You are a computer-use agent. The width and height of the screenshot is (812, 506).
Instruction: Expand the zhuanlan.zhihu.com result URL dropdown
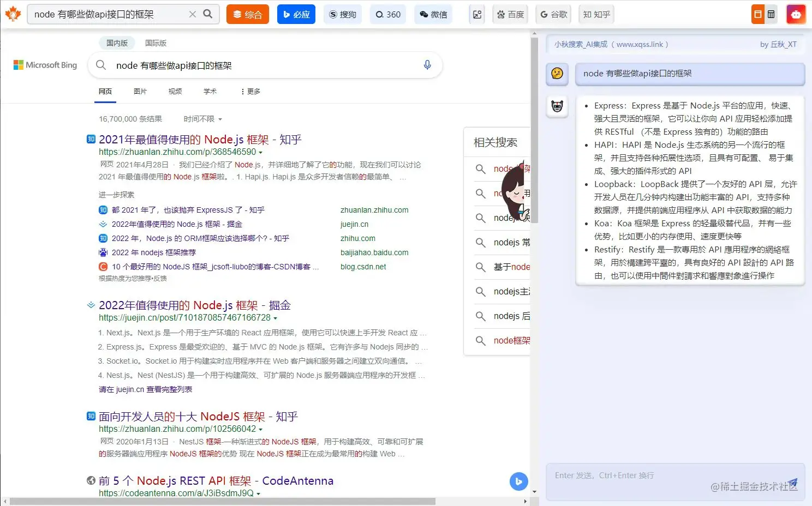[x=261, y=152]
